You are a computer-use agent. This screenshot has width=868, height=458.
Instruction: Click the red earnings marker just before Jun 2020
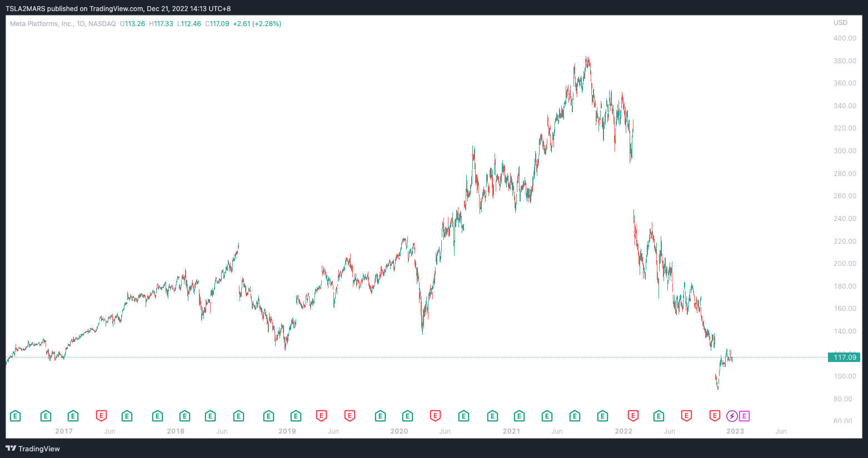(x=435, y=416)
